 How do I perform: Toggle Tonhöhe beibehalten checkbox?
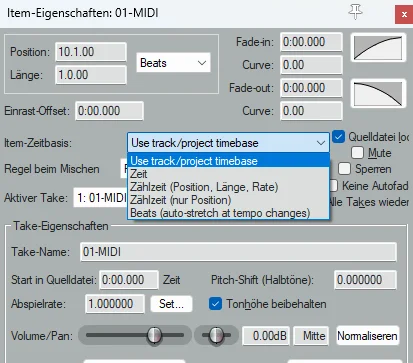(215, 304)
